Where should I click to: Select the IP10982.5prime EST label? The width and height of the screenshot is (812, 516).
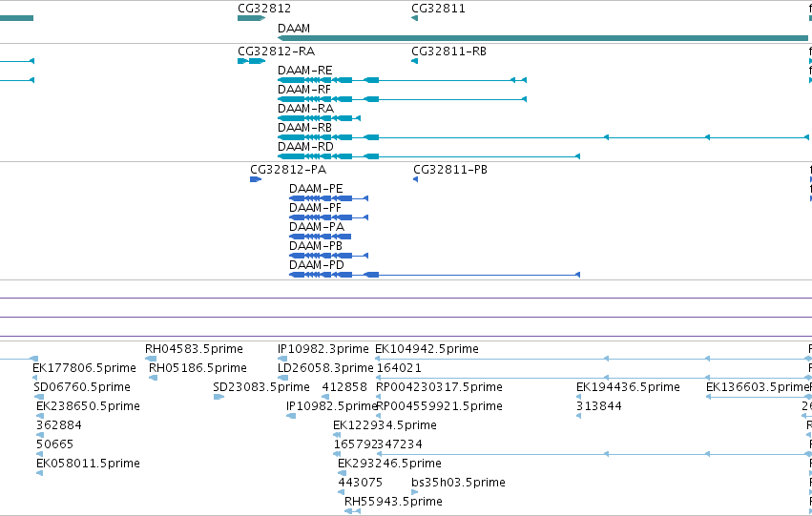(x=331, y=407)
